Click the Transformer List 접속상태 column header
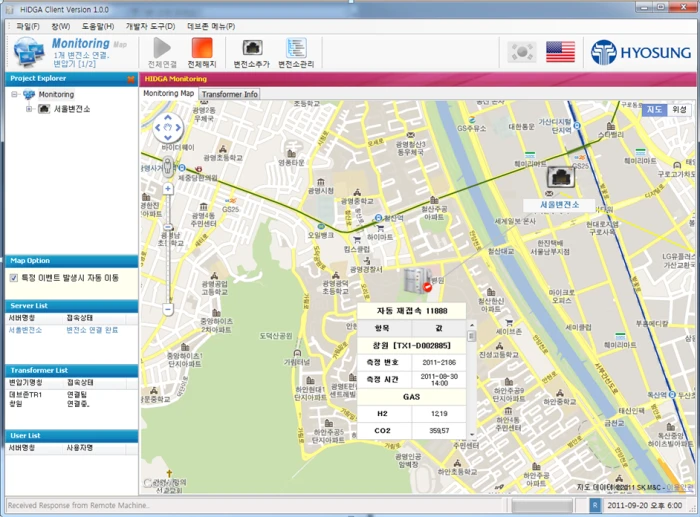Screen dimensions: 700x517 (x=96, y=383)
